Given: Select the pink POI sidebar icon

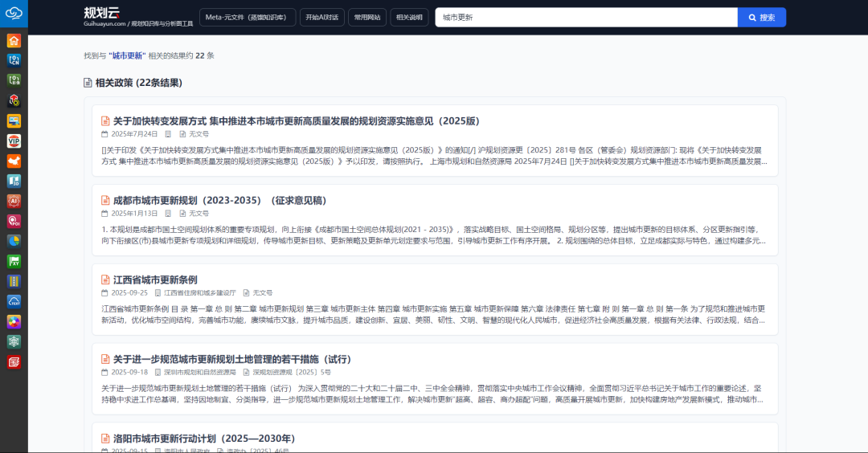Looking at the screenshot, I should (x=14, y=221).
